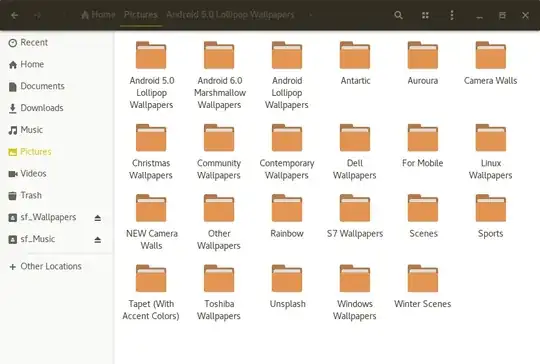Open Videos in the sidebar
This screenshot has height=364, width=540.
click(x=57, y=174)
